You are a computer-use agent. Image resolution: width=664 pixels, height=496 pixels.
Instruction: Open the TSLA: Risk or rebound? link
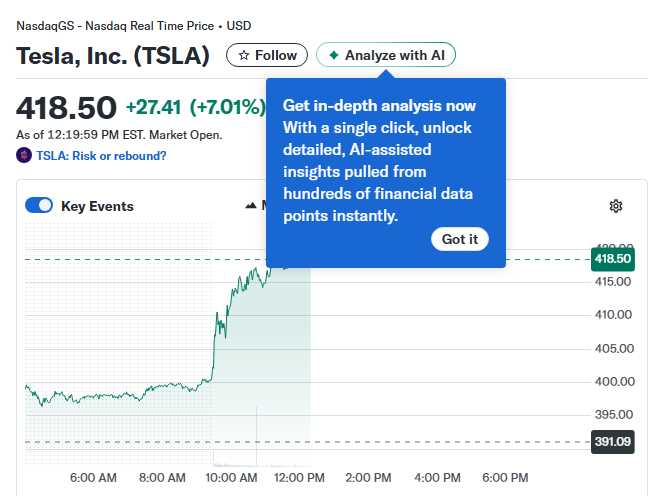click(x=101, y=156)
